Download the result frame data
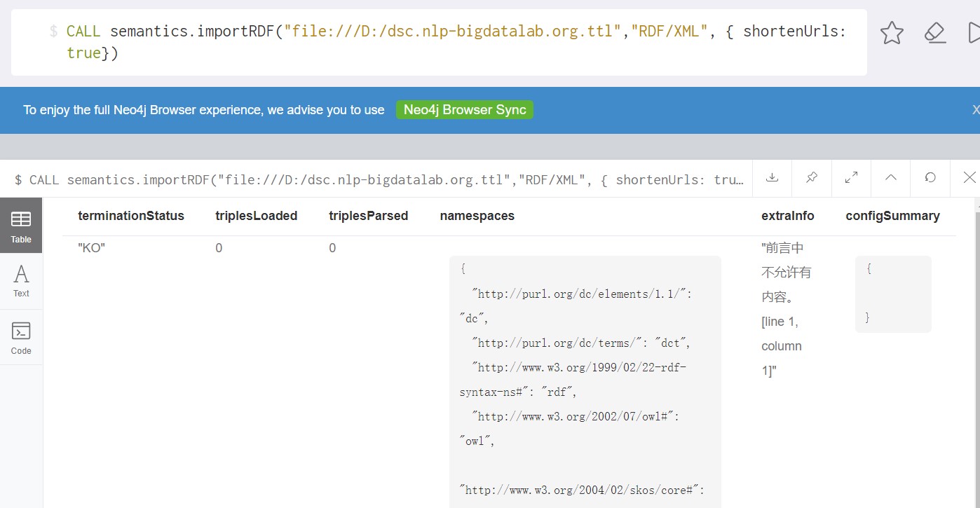The width and height of the screenshot is (980, 508). click(772, 178)
